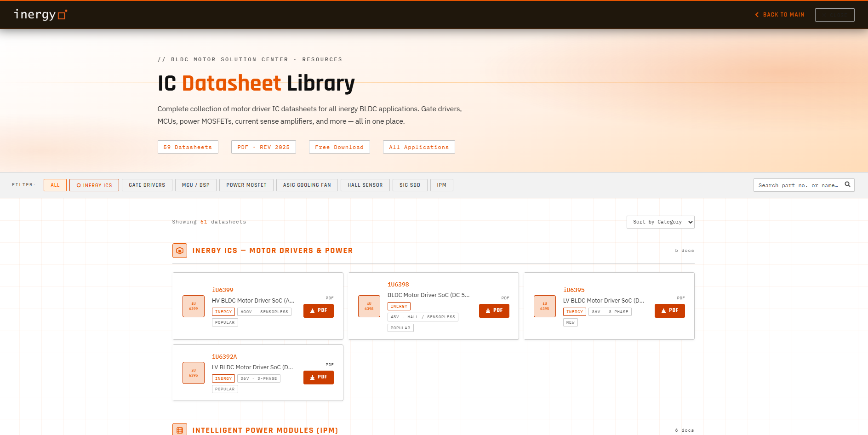Click the POPULAR tag on the iU6392A card
This screenshot has height=435, width=868.
tap(225, 389)
